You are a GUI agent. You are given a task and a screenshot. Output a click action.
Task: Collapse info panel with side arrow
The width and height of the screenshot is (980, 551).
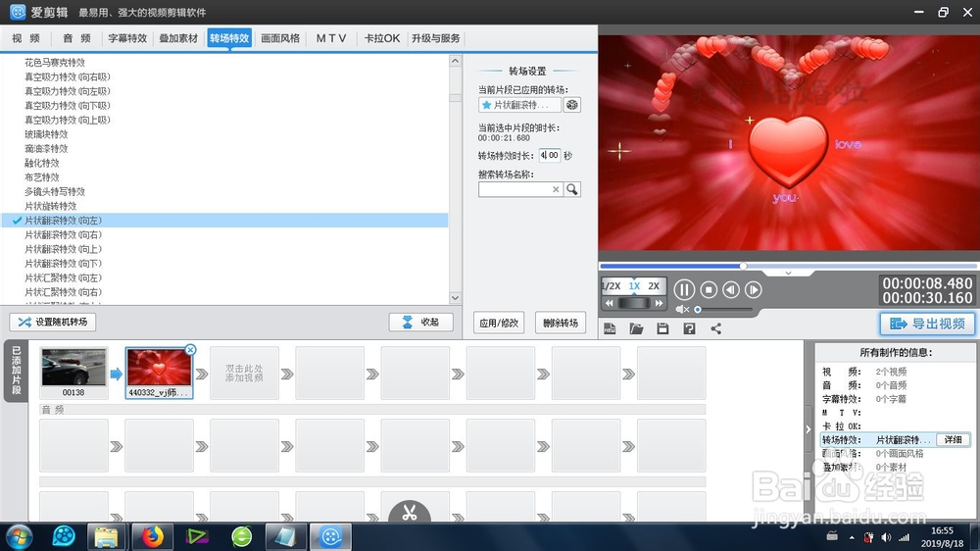click(x=808, y=429)
